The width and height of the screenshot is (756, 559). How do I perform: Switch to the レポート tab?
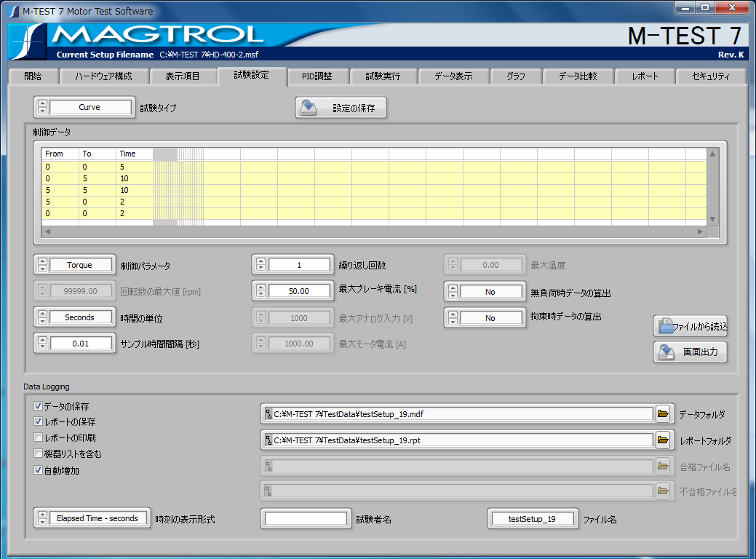645,76
